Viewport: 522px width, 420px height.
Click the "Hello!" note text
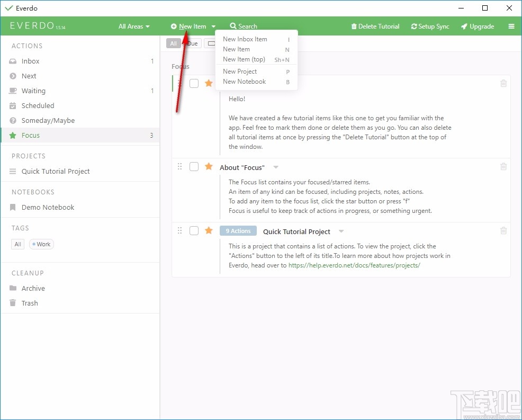[x=237, y=99]
